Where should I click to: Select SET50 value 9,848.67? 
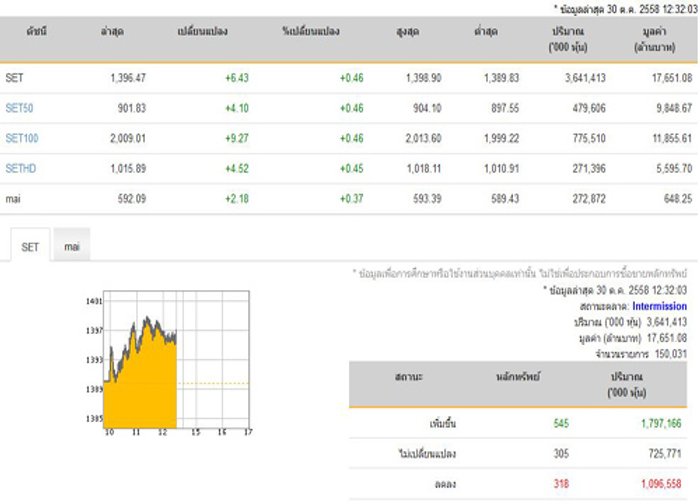click(674, 108)
